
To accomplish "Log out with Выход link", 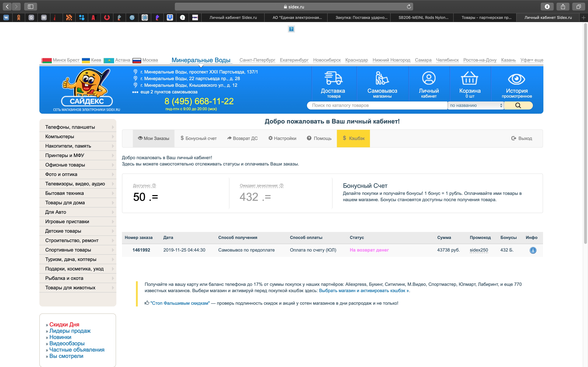I will pos(521,138).
